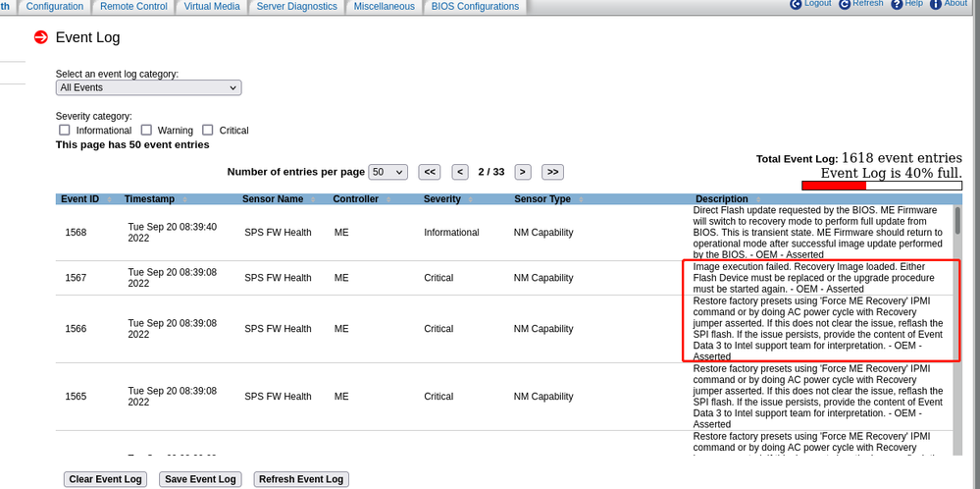Image resolution: width=980 pixels, height=489 pixels.
Task: Open the Miscellaneous tab
Action: 384,6
